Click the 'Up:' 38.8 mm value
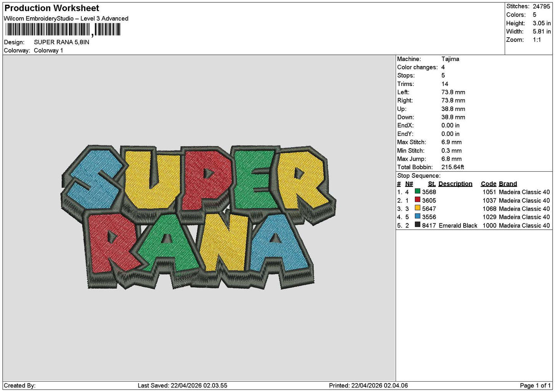The height and width of the screenshot is (392, 555). click(x=453, y=109)
